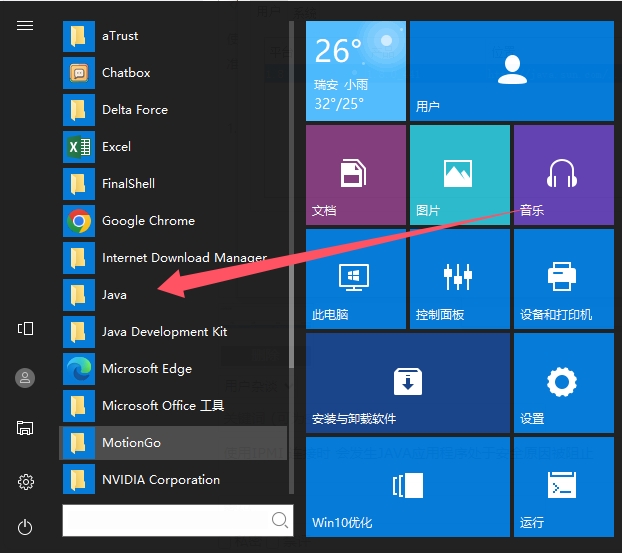Open the 用户 tile
The height and width of the screenshot is (553, 622).
pos(512,71)
